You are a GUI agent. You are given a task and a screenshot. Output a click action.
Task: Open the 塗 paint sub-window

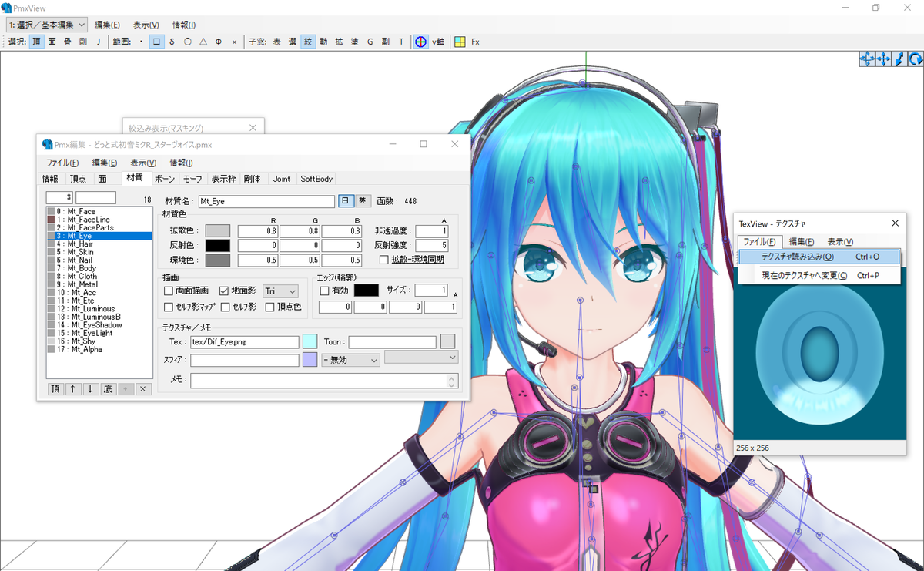(x=354, y=42)
